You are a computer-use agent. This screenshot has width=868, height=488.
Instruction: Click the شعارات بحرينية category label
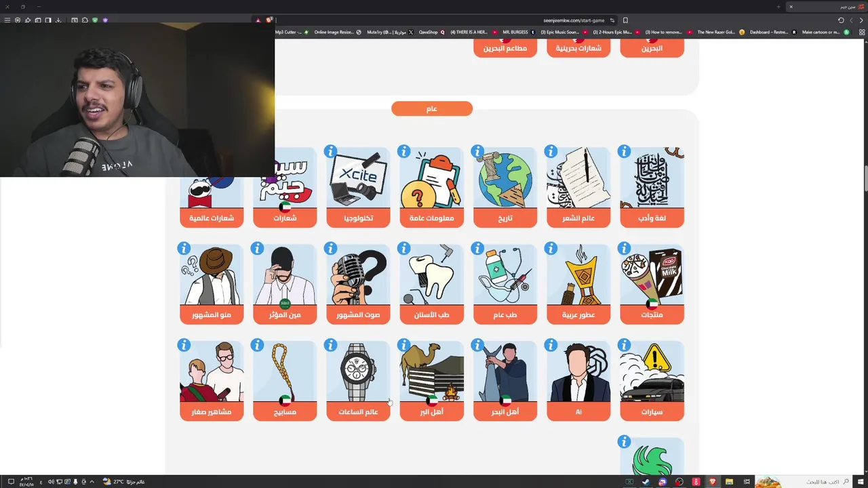point(578,48)
